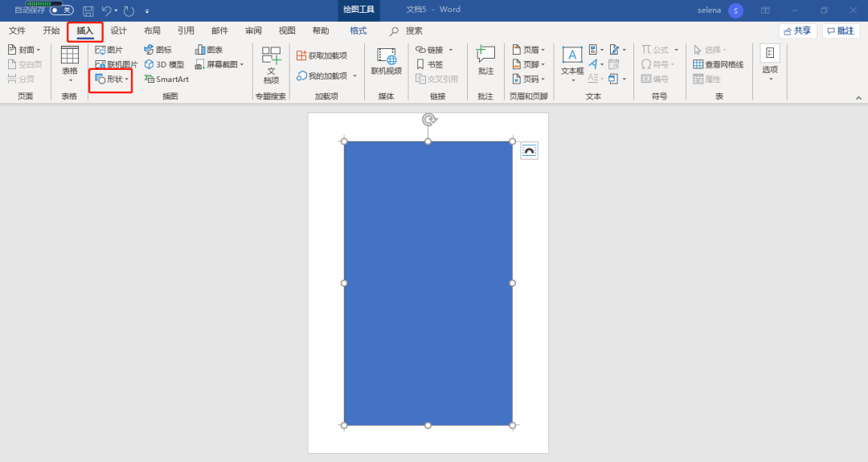
Task: Open the 3D 模型 insert tool
Action: 164,64
